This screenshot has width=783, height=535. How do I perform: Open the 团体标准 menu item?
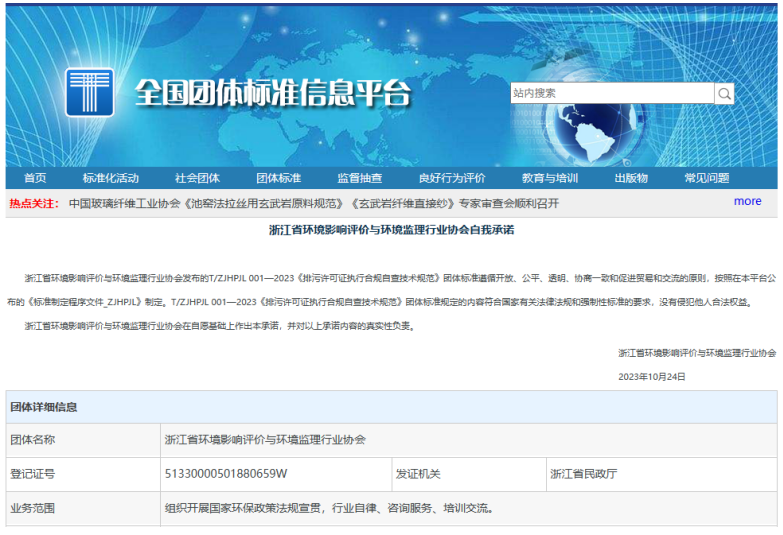click(279, 178)
